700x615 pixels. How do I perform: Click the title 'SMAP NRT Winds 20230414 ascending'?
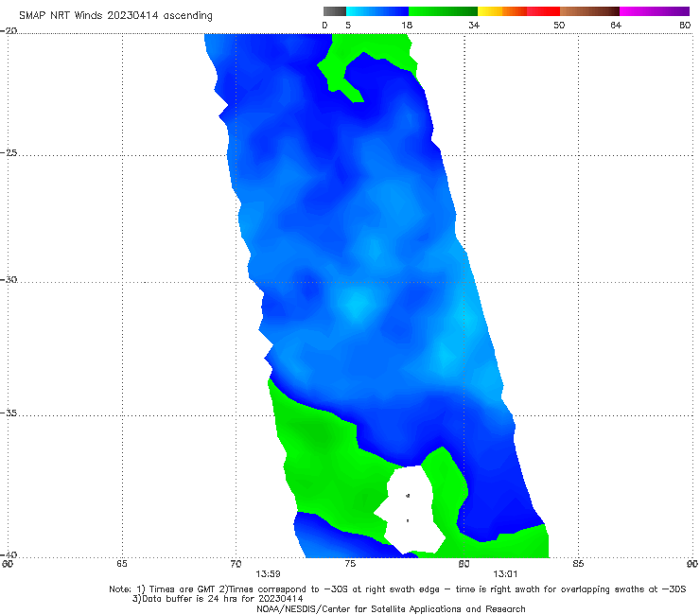[x=115, y=15]
